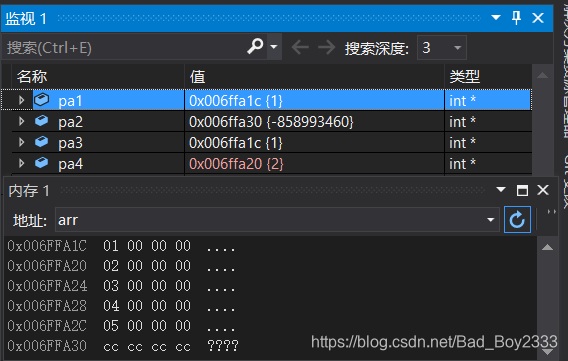Open the address history dropdown in Memory 1
This screenshot has height=361, width=568.
(490, 219)
